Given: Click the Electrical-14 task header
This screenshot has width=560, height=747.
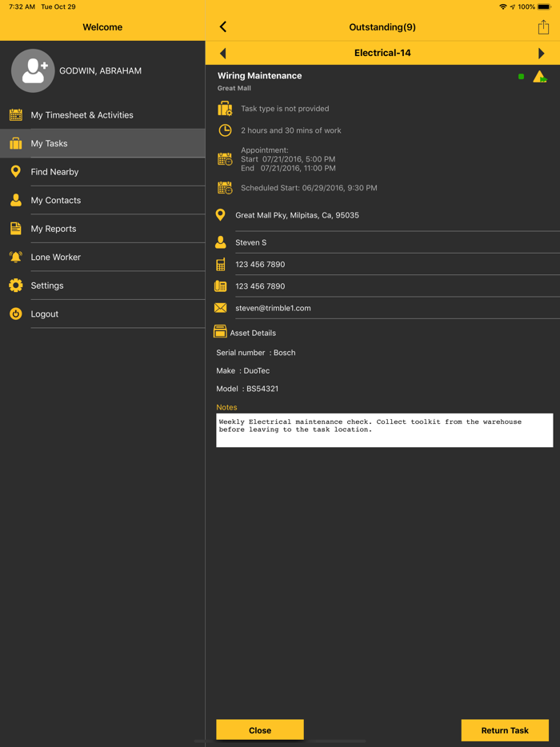Looking at the screenshot, I should pyautogui.click(x=382, y=53).
